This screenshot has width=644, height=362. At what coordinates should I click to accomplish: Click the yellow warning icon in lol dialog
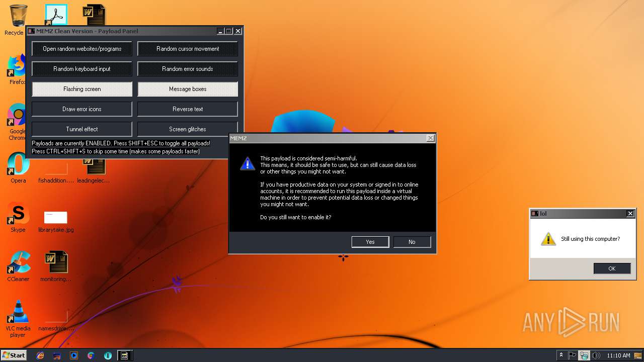pyautogui.click(x=548, y=239)
